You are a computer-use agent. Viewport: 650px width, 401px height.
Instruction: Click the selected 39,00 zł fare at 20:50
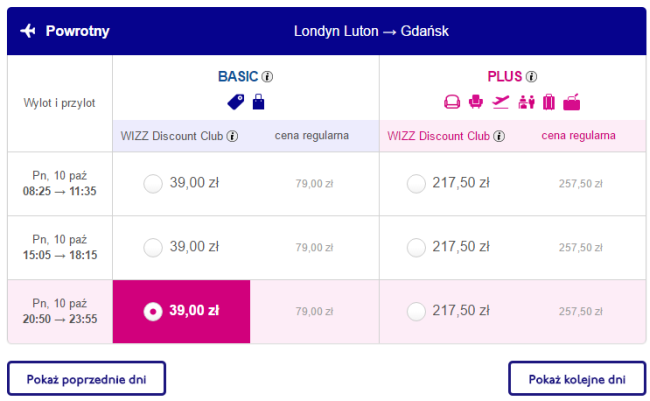tap(181, 311)
